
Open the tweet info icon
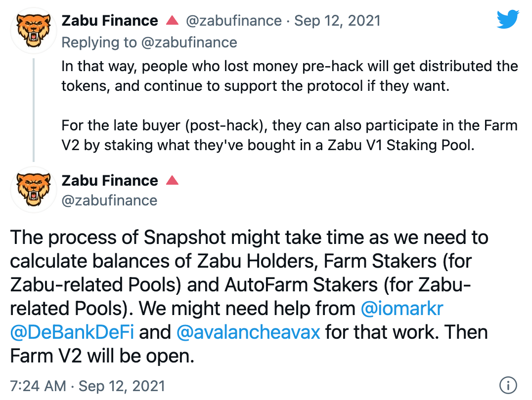(508, 384)
